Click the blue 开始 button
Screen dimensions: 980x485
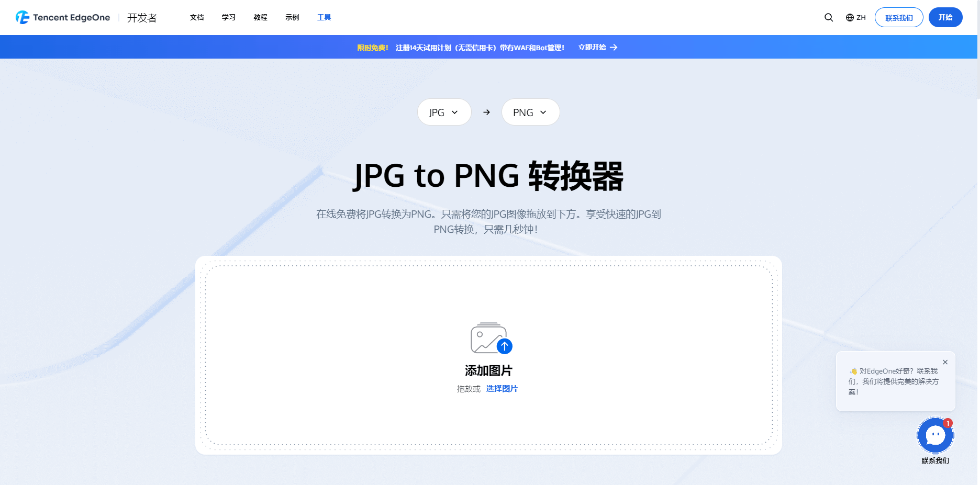pyautogui.click(x=945, y=17)
